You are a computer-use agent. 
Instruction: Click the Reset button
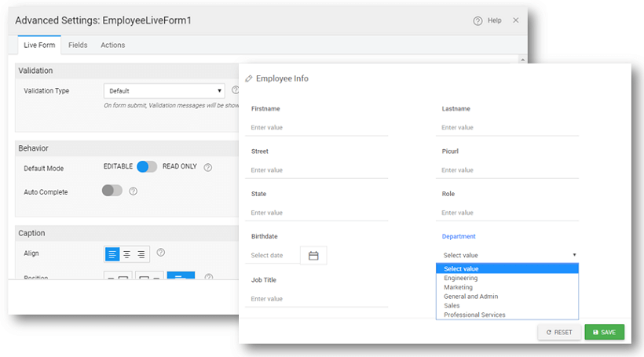559,332
